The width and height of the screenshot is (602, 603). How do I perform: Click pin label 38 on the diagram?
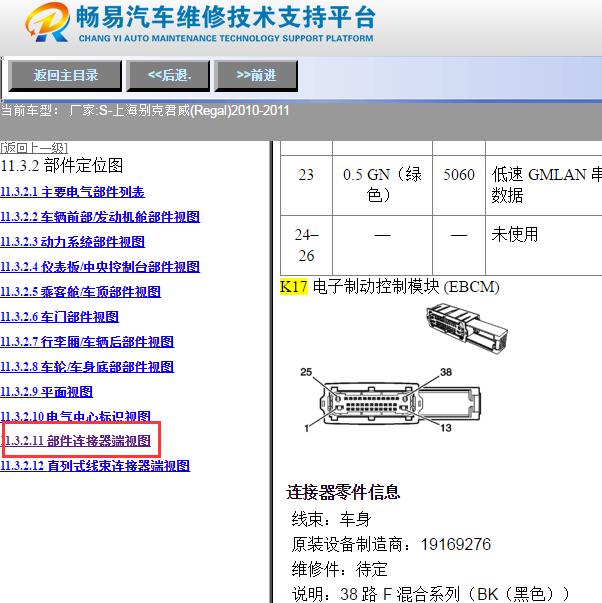(x=446, y=372)
